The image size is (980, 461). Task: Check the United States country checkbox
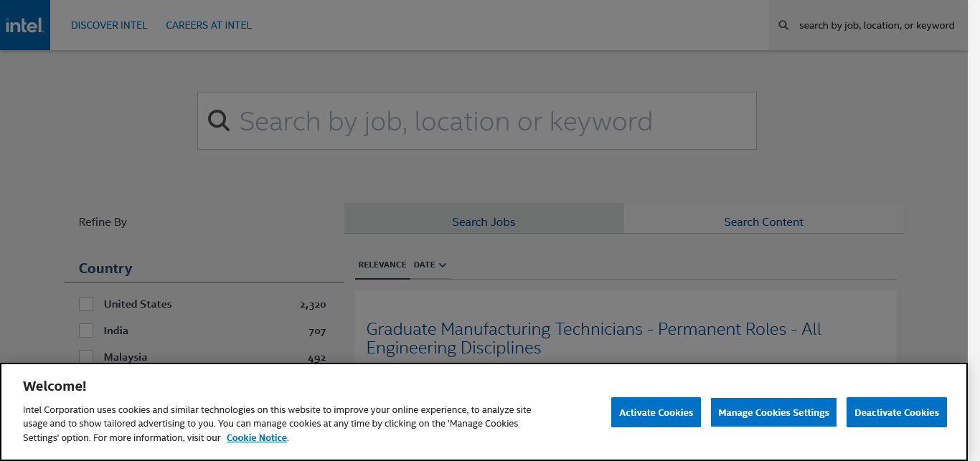(86, 304)
